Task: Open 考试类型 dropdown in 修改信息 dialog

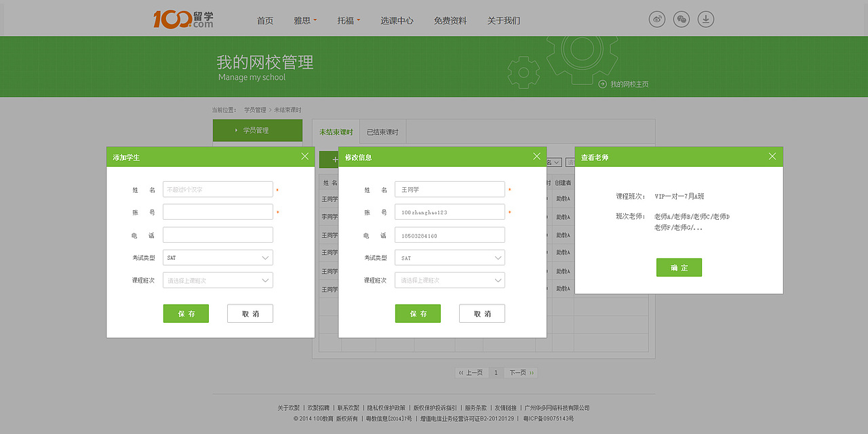Action: click(450, 258)
